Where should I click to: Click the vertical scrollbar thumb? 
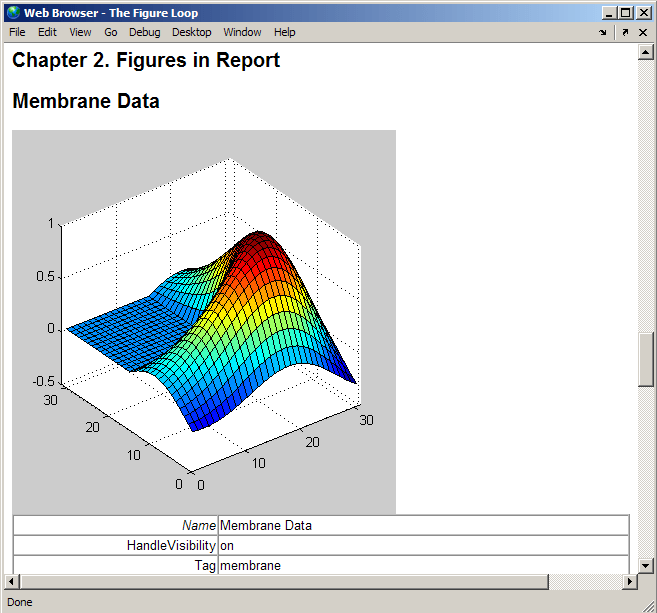click(x=645, y=360)
